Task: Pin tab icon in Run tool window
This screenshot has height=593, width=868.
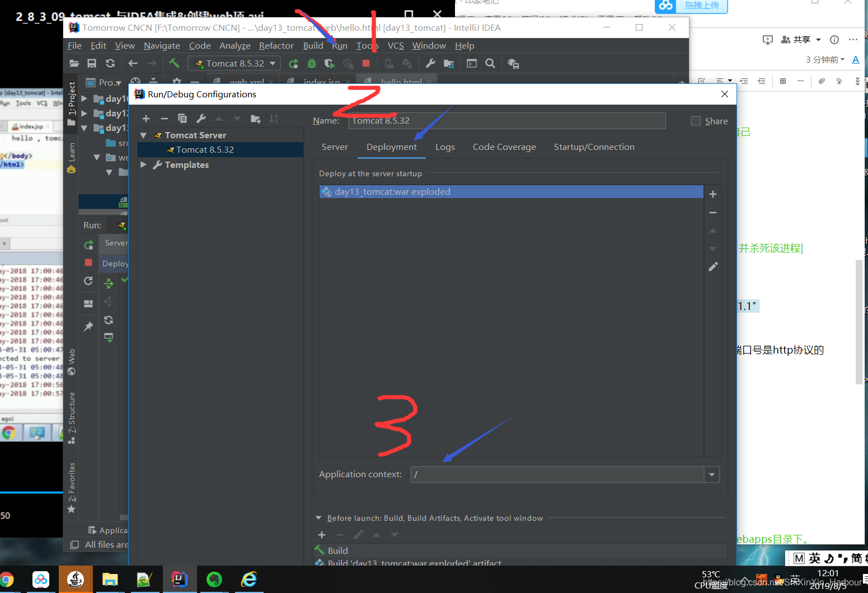Action: click(x=88, y=326)
